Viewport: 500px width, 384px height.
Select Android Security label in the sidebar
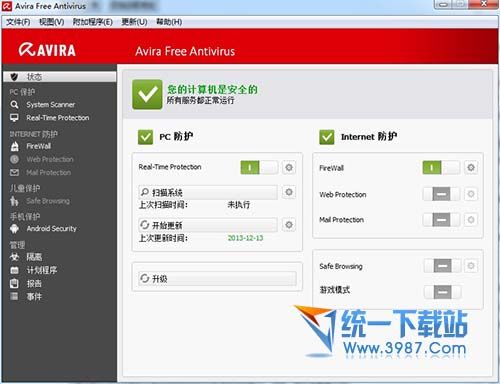(52, 229)
